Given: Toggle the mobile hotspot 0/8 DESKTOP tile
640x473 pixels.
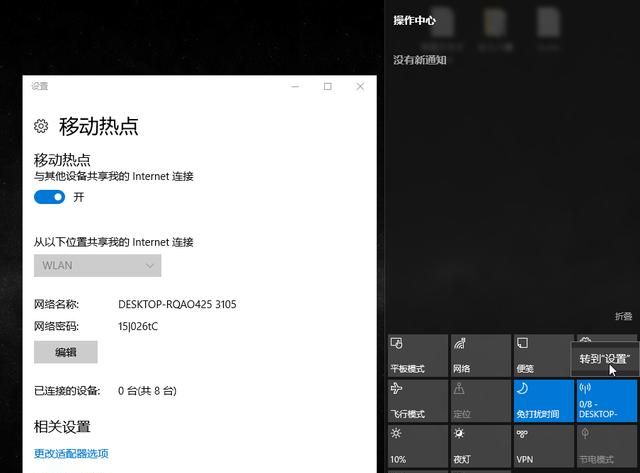Looking at the screenshot, I should click(x=607, y=401).
